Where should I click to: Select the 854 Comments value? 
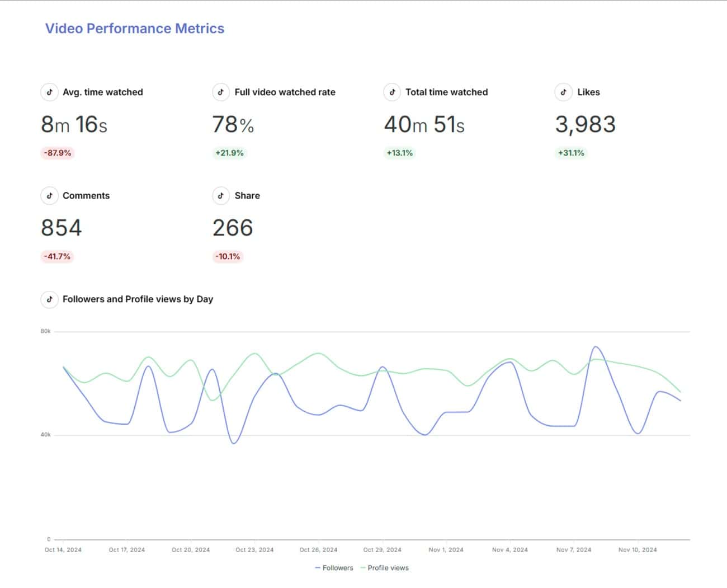pyautogui.click(x=62, y=227)
